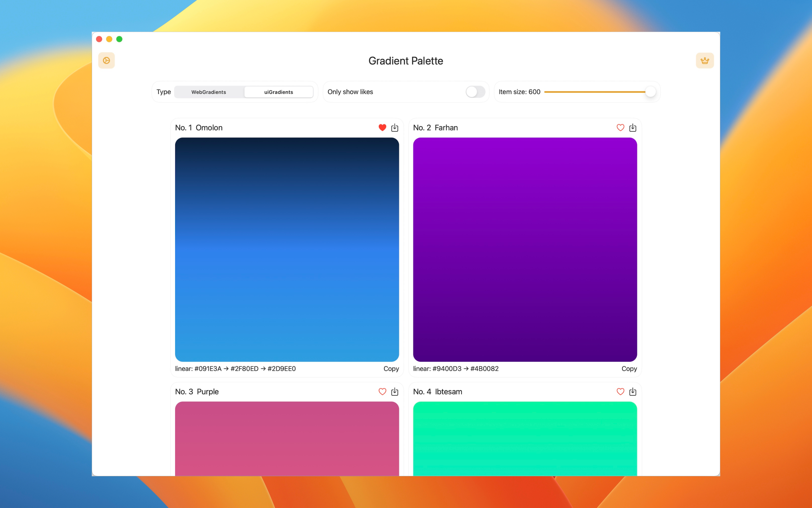
Task: Click the 'Item size: 600' label
Action: [x=519, y=92]
